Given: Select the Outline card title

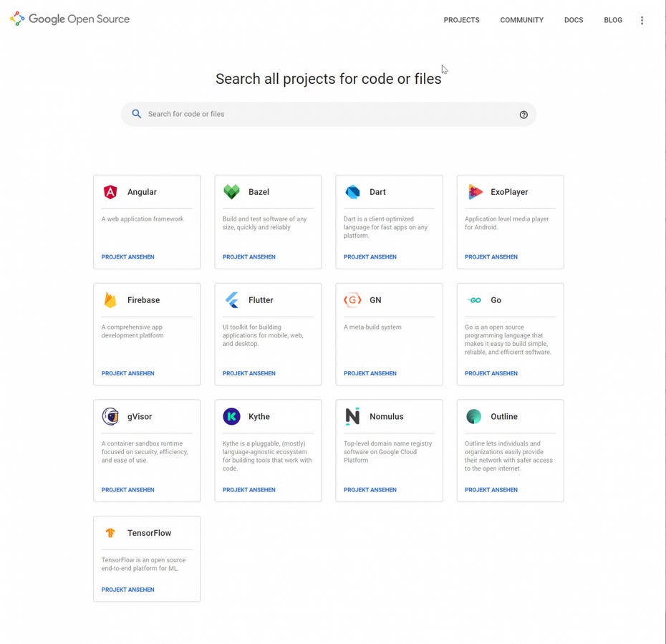Looking at the screenshot, I should pos(504,416).
